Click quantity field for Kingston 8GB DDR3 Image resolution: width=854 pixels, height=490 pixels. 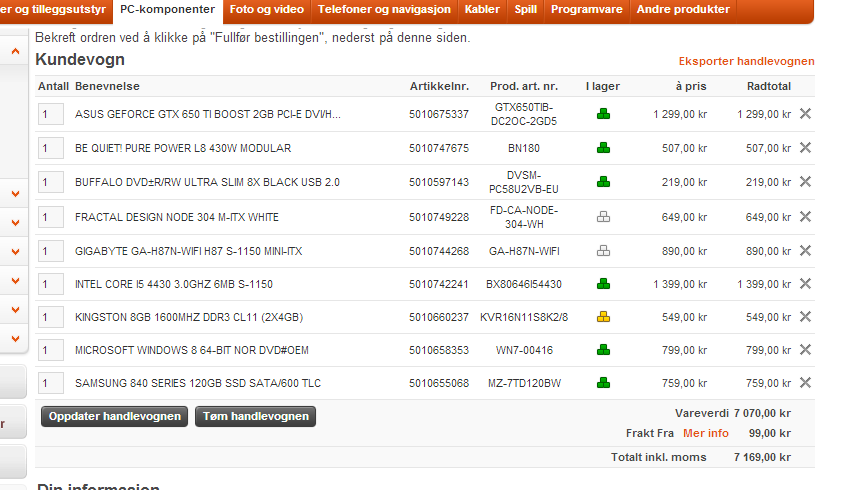[x=51, y=317]
